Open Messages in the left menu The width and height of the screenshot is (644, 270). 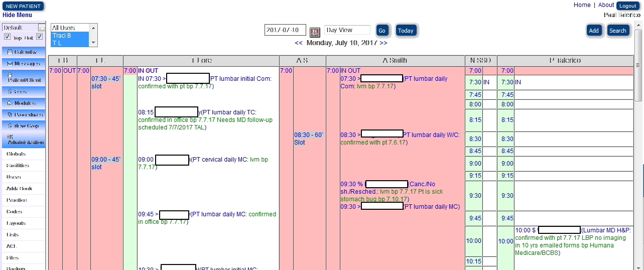point(23,64)
